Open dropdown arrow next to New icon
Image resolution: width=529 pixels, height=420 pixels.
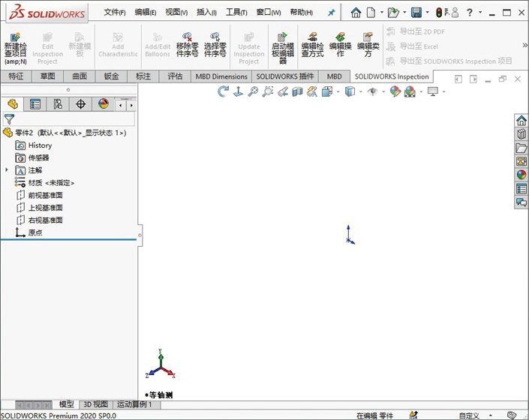(382, 13)
